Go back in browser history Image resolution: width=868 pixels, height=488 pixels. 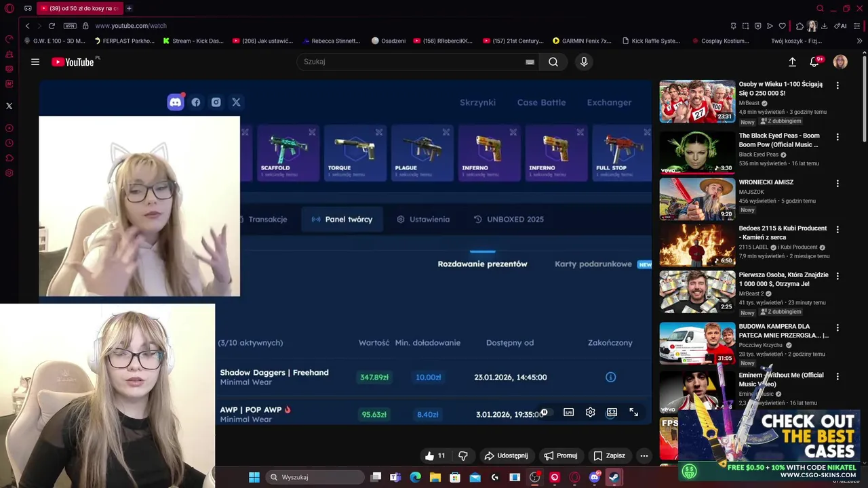(x=27, y=26)
